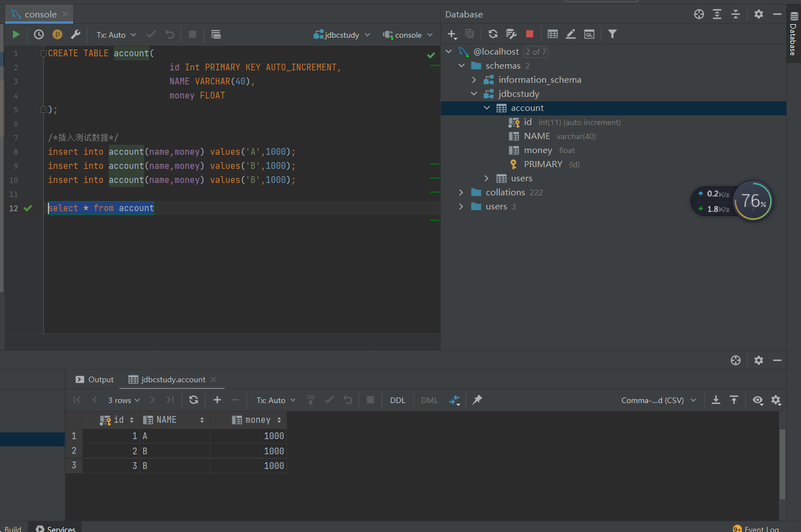Open Database panel gear options
Screen dimensions: 801x532
(x=759, y=14)
